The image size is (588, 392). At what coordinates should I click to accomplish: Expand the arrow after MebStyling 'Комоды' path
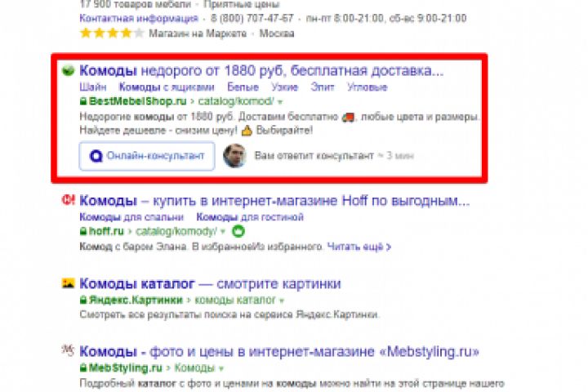click(220, 369)
